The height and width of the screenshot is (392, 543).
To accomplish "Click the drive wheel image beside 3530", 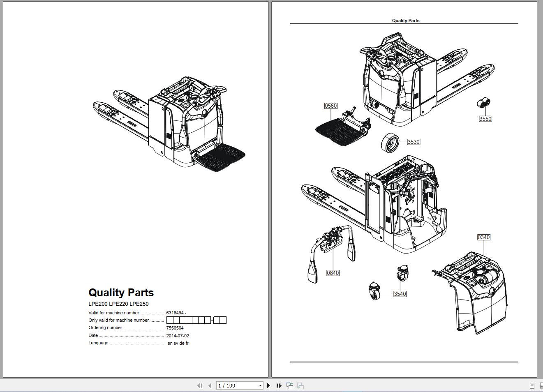I will click(x=390, y=143).
